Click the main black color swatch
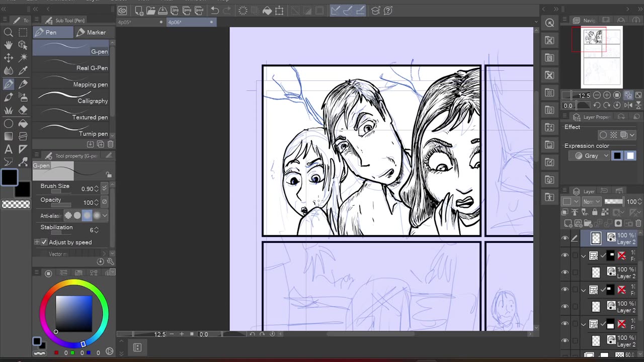 coord(9,177)
